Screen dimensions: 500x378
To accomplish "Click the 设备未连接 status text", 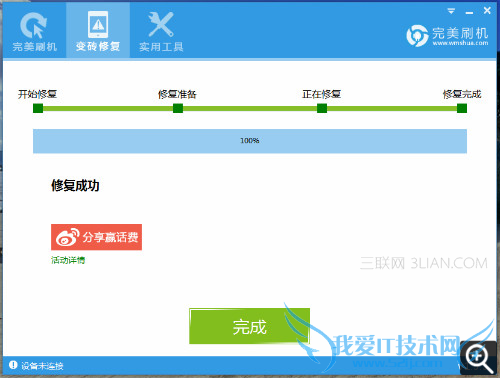I will 42,366.
